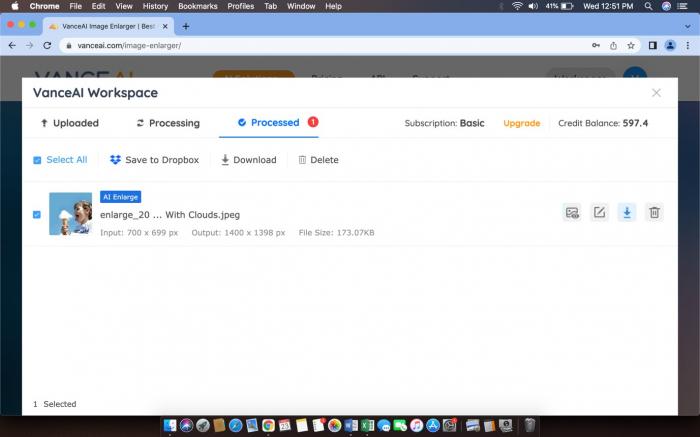Launch Microsoft Excel from the Dock

pos(367,425)
